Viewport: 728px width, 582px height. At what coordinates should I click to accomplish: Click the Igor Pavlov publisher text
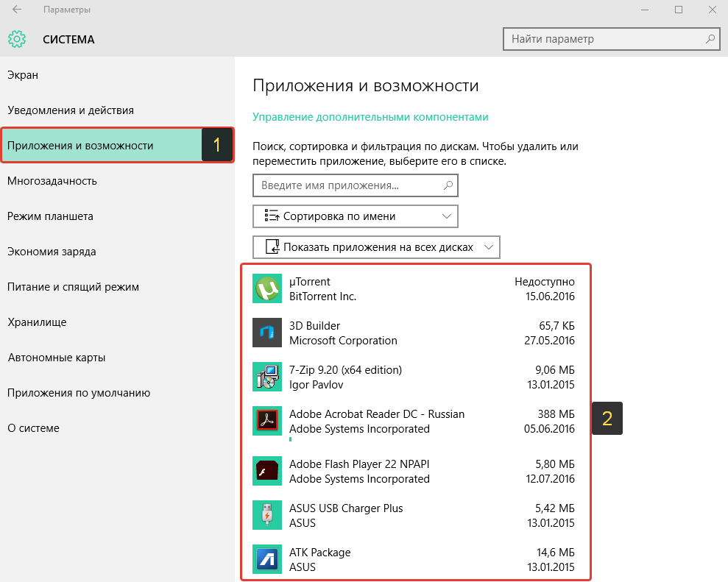pos(317,385)
